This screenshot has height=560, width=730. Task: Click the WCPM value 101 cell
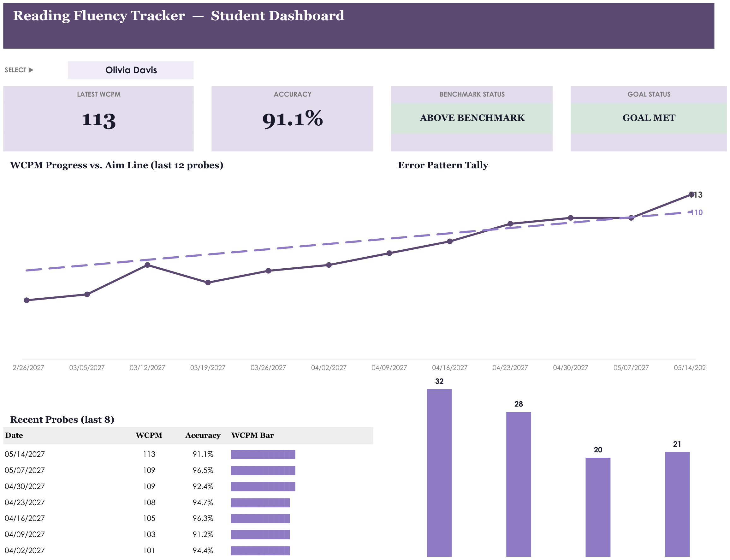point(149,550)
